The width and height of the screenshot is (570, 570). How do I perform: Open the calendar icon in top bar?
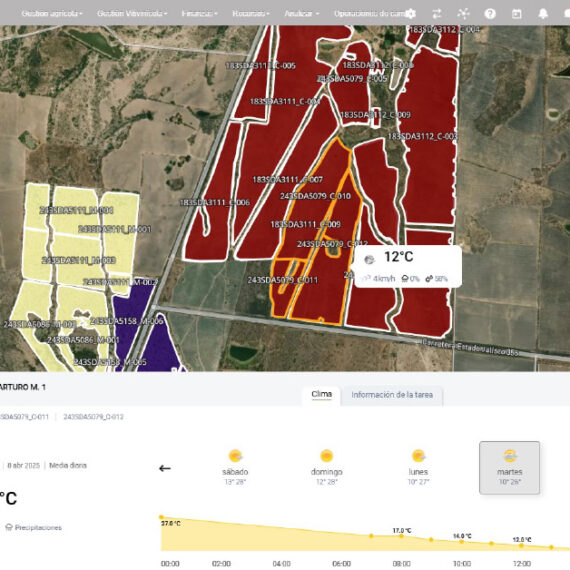(x=517, y=14)
